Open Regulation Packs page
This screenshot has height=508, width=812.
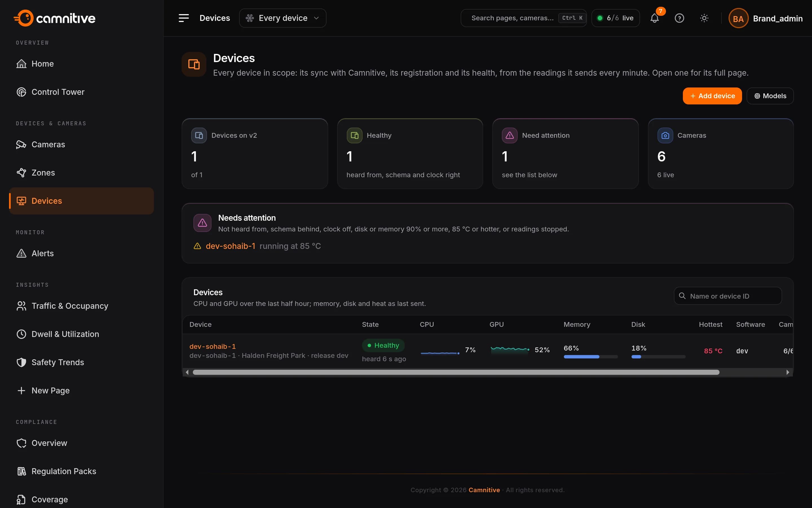click(81, 471)
